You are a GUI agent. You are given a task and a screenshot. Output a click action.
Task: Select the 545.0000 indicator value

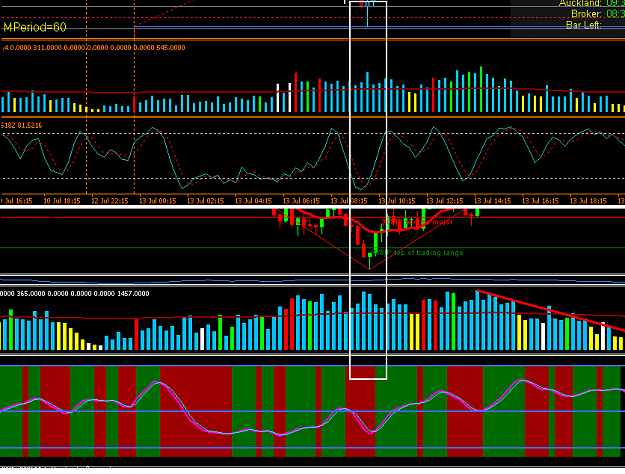[x=171, y=47]
